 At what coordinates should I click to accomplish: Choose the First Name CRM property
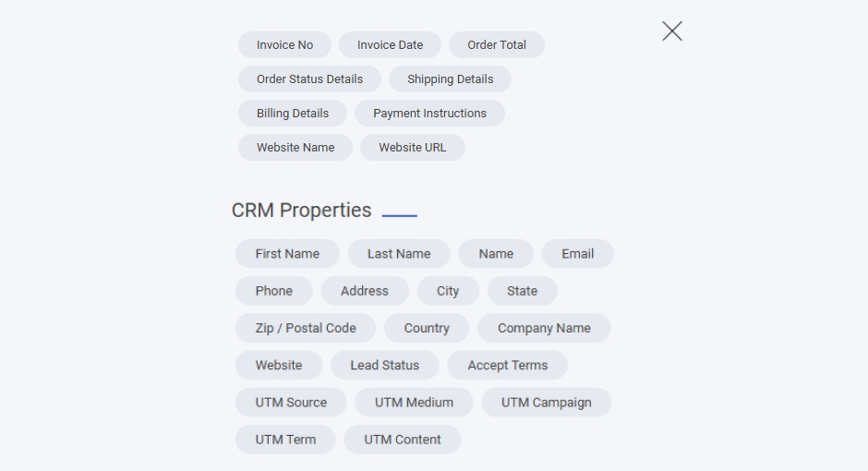point(287,254)
